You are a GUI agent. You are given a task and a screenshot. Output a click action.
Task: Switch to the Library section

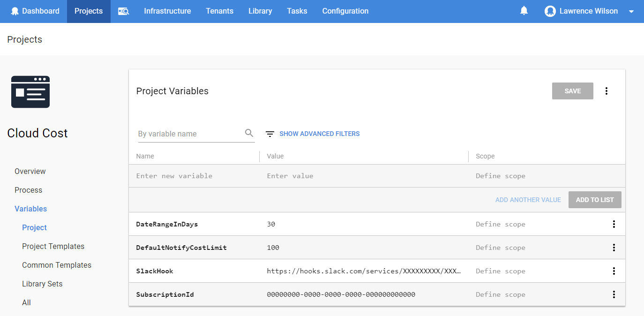pyautogui.click(x=260, y=11)
